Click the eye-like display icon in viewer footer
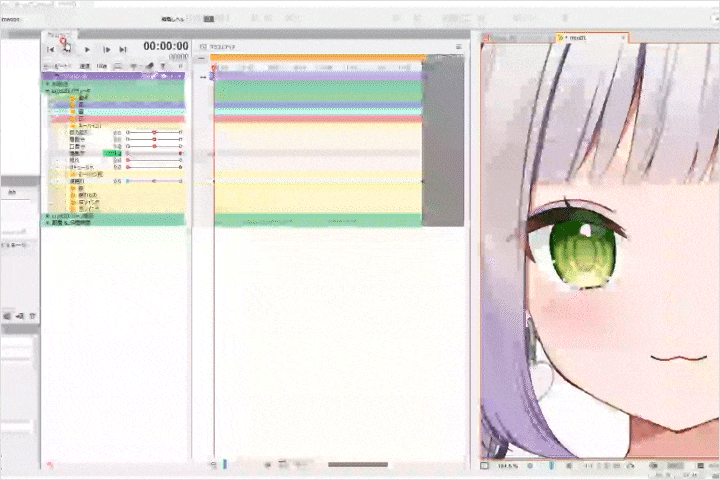 pos(653,466)
